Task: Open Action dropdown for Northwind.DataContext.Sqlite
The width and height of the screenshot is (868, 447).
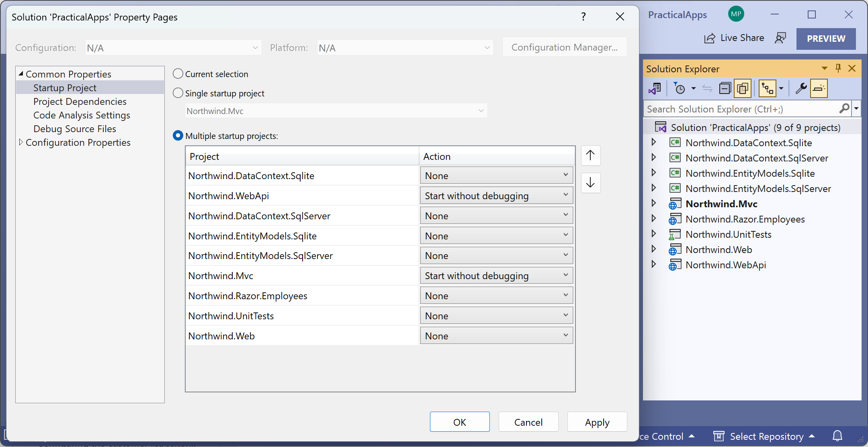Action: pyautogui.click(x=496, y=176)
